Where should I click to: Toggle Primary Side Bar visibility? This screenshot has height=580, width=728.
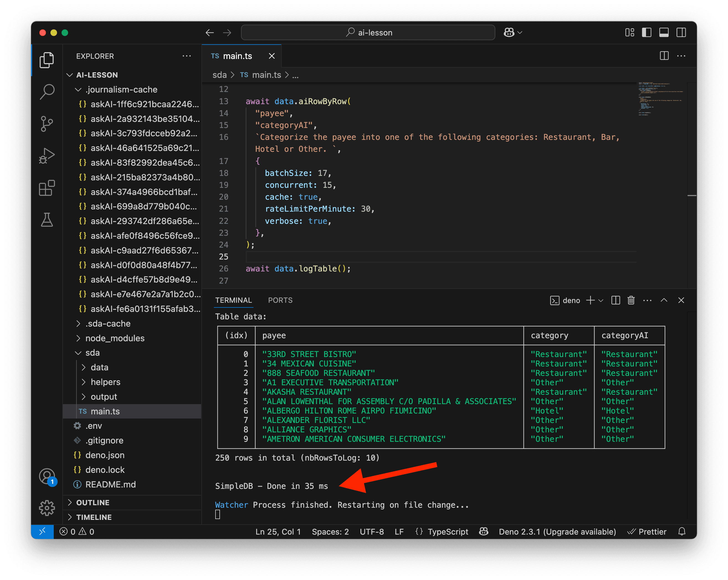pyautogui.click(x=647, y=33)
